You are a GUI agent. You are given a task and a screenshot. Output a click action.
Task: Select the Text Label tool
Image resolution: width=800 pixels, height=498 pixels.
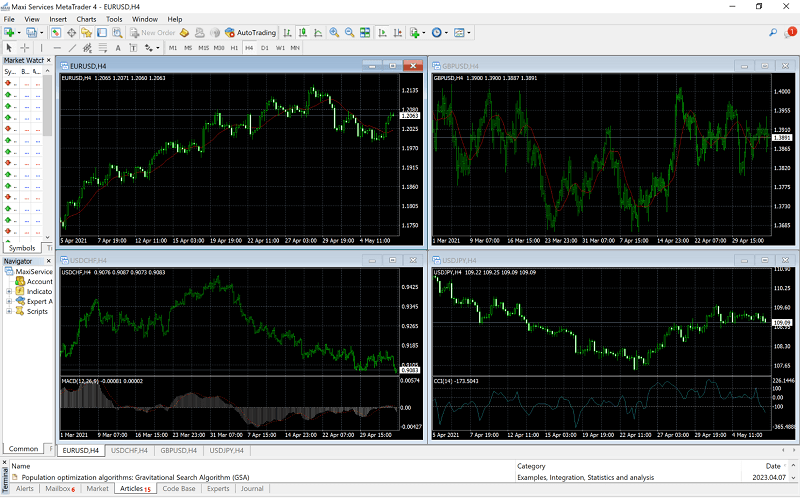pos(133,48)
